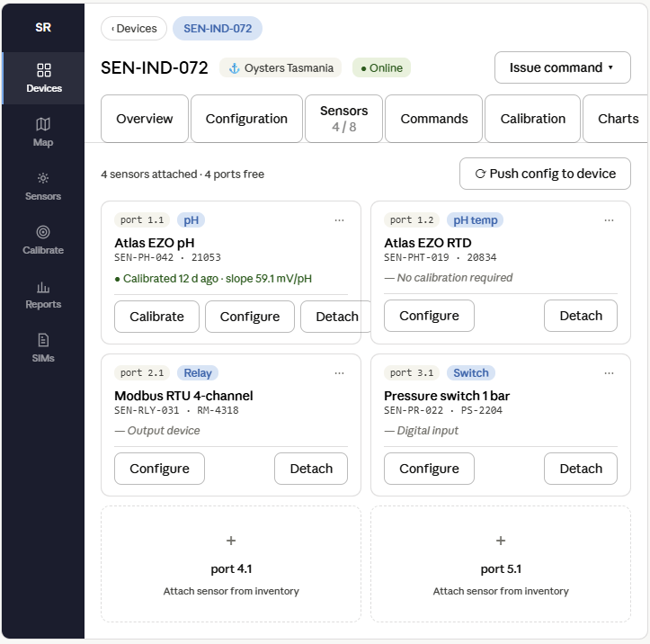Click the pH type badge
This screenshot has width=650, height=644.
click(191, 220)
